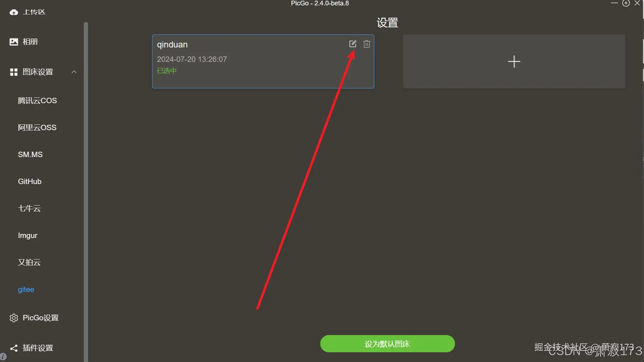
Task: Add a new configuration with plus card
Action: pyautogui.click(x=514, y=61)
